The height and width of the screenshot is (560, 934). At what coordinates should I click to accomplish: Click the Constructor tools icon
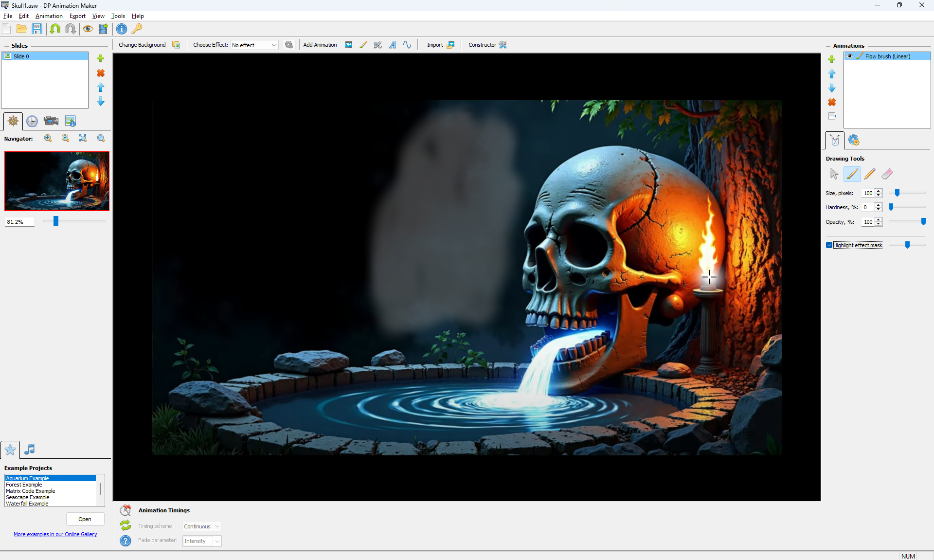click(503, 45)
